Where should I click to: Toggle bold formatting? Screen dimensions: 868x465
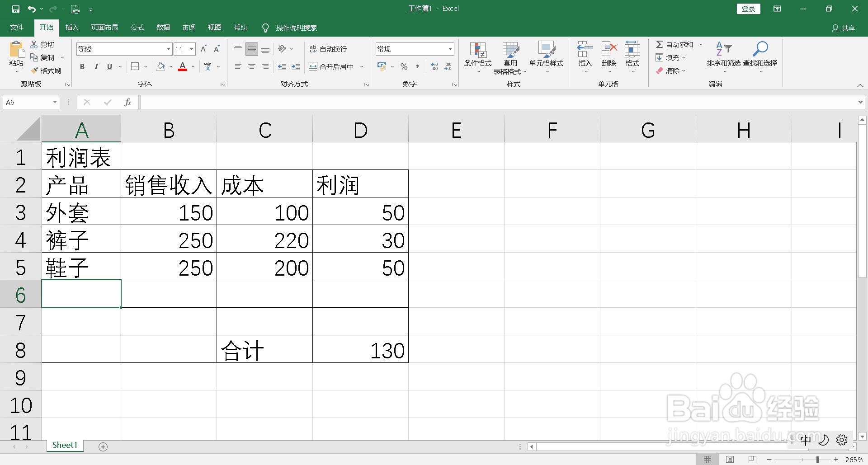click(x=82, y=66)
